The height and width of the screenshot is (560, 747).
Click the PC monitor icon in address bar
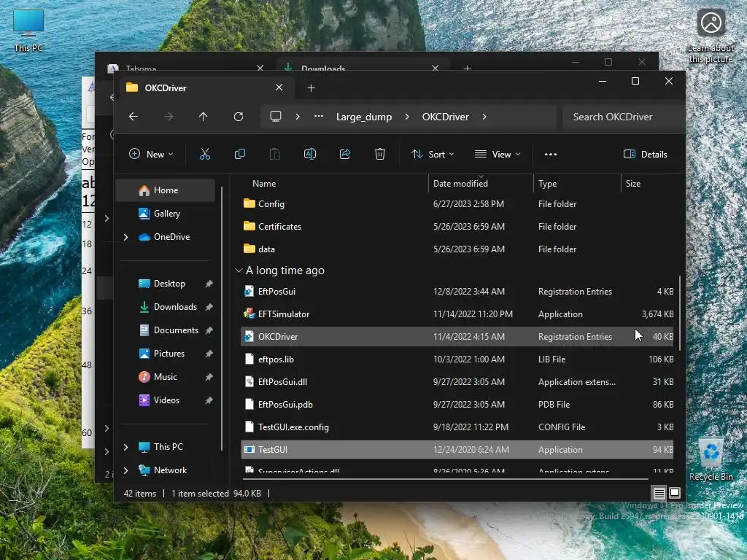275,117
